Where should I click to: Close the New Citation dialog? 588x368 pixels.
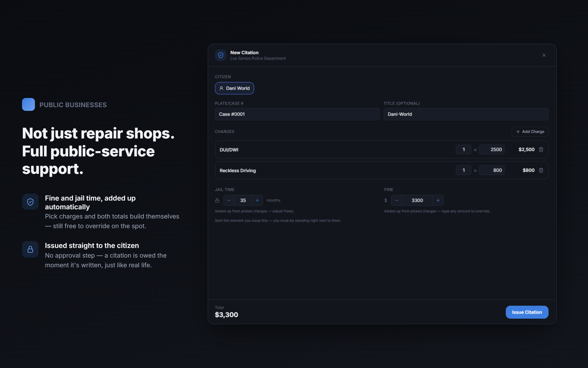pyautogui.click(x=544, y=55)
